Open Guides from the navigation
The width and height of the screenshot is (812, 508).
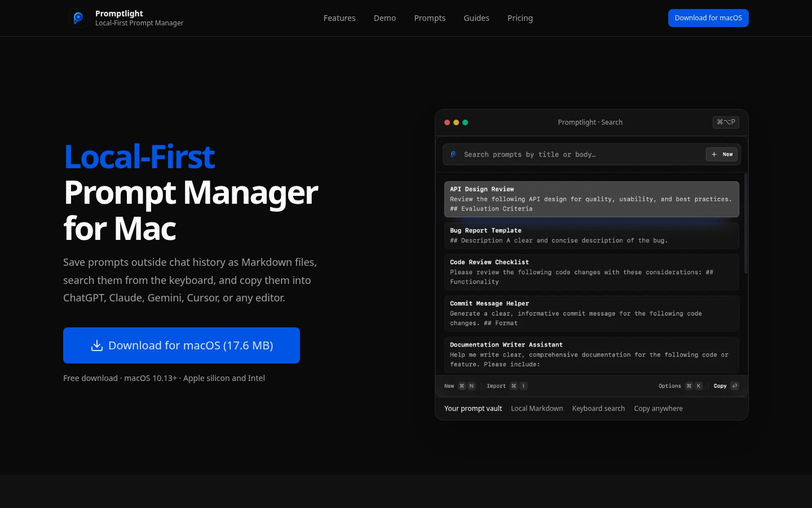pos(476,18)
